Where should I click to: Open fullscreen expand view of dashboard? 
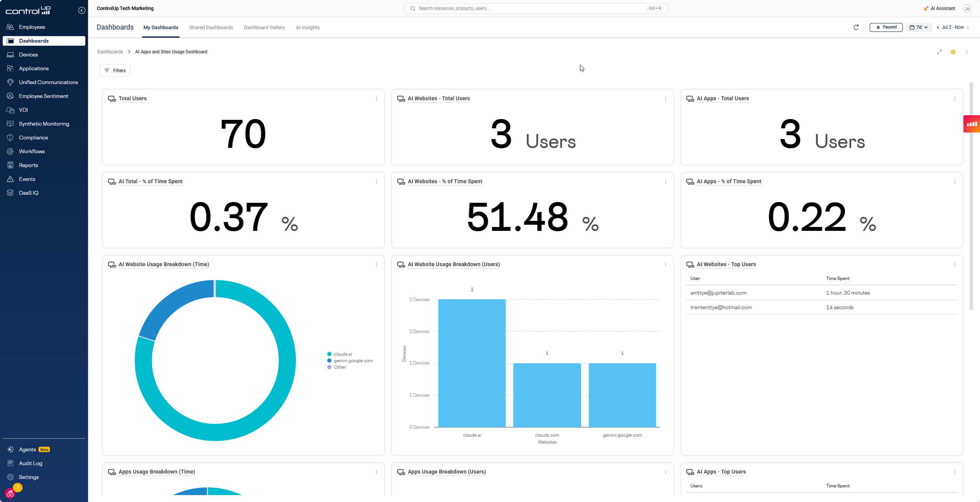pyautogui.click(x=939, y=52)
